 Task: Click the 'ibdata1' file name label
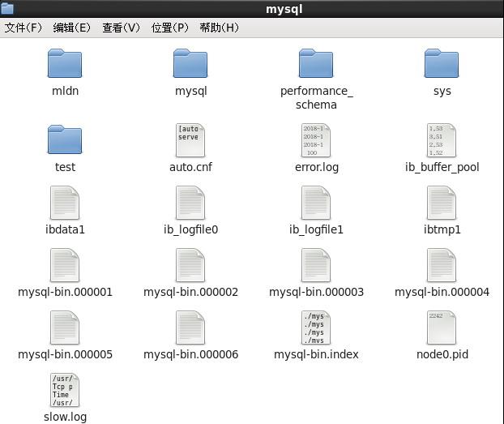coord(66,229)
